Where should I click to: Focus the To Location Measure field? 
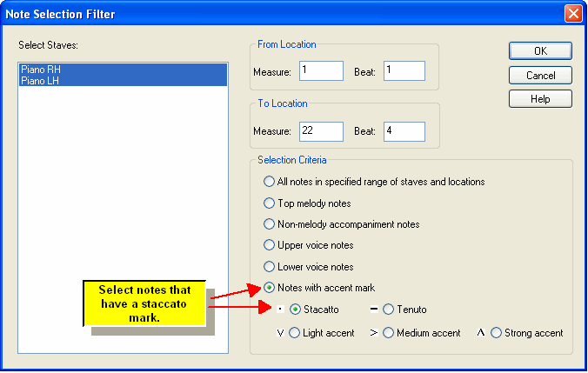[x=321, y=131]
